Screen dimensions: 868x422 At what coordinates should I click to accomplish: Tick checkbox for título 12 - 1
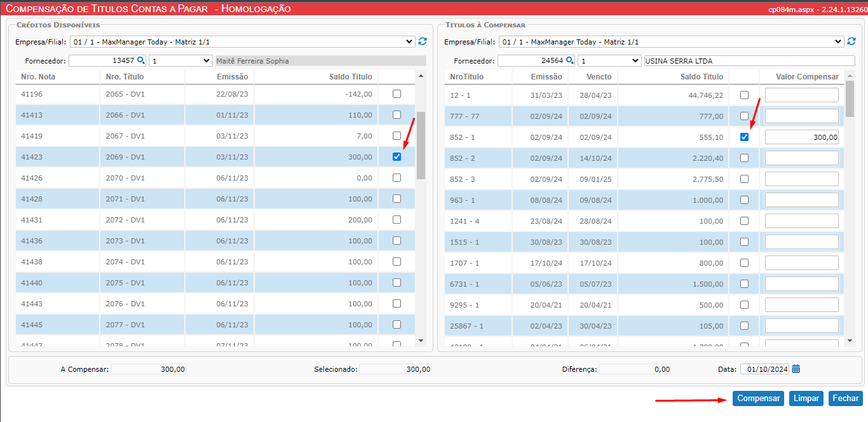point(744,95)
